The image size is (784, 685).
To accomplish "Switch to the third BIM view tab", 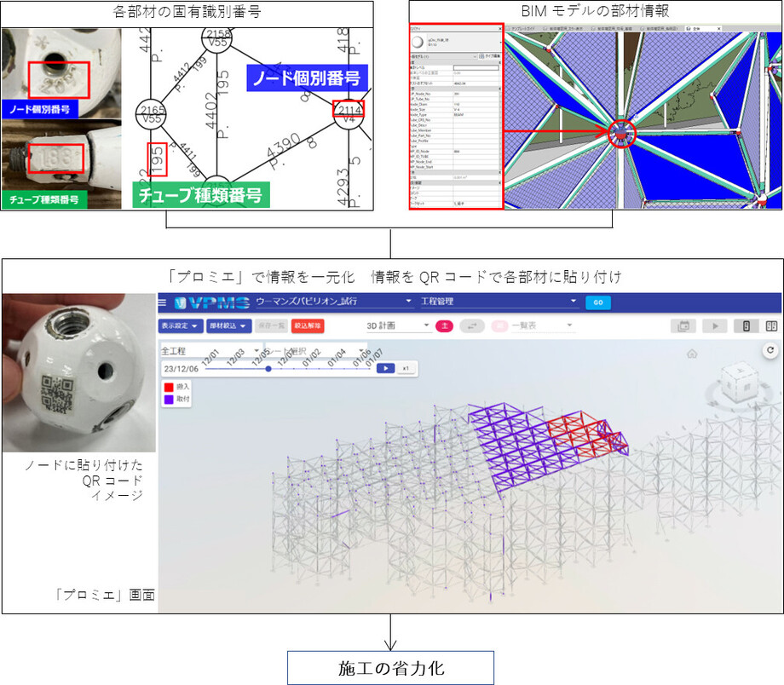I will (x=613, y=28).
